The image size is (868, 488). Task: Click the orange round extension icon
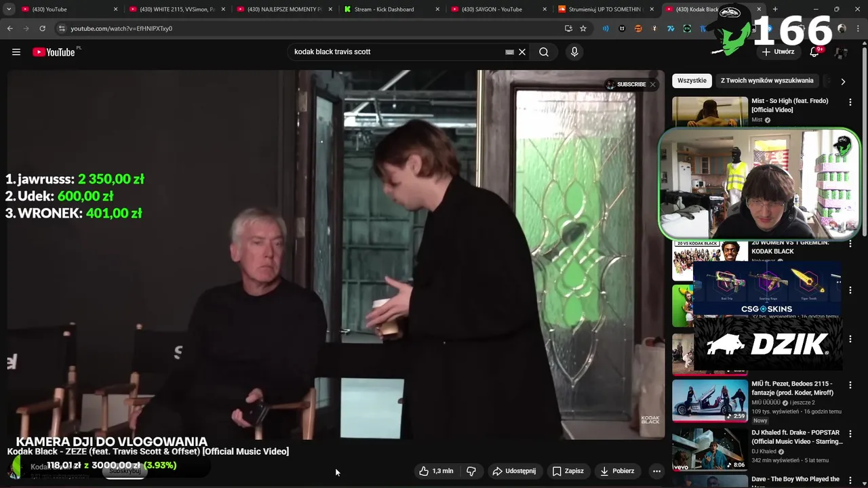point(638,28)
